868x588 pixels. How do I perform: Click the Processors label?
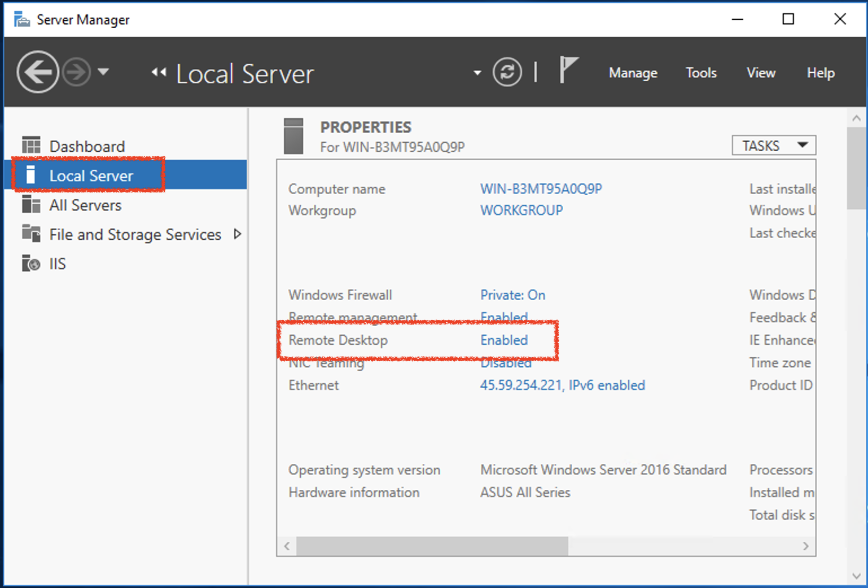click(x=781, y=469)
